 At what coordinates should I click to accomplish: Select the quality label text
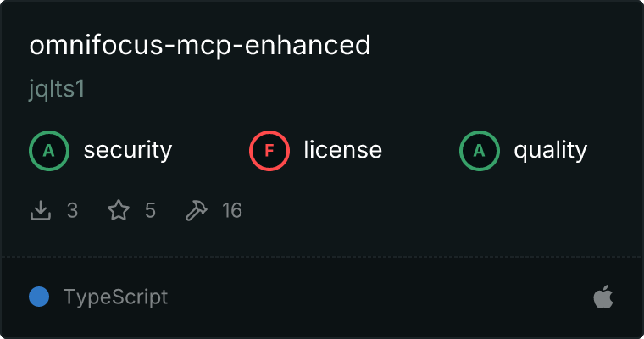point(550,150)
